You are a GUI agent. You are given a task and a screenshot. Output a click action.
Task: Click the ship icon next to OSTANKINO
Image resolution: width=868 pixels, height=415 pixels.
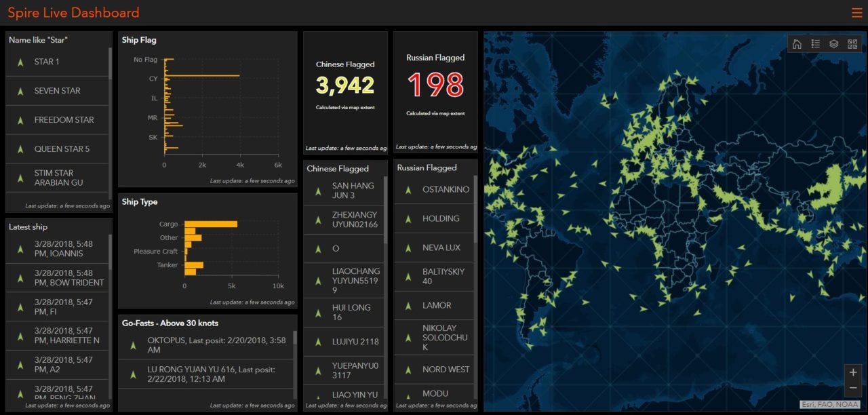(x=407, y=190)
